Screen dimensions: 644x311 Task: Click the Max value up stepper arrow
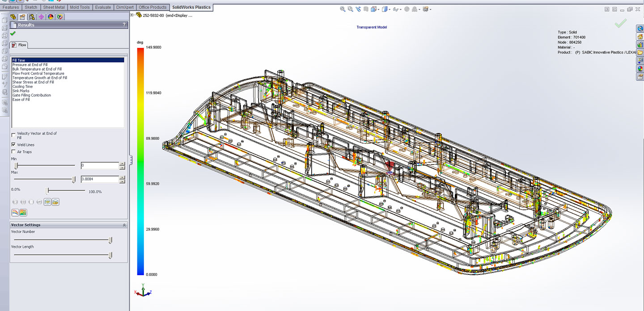(x=123, y=177)
